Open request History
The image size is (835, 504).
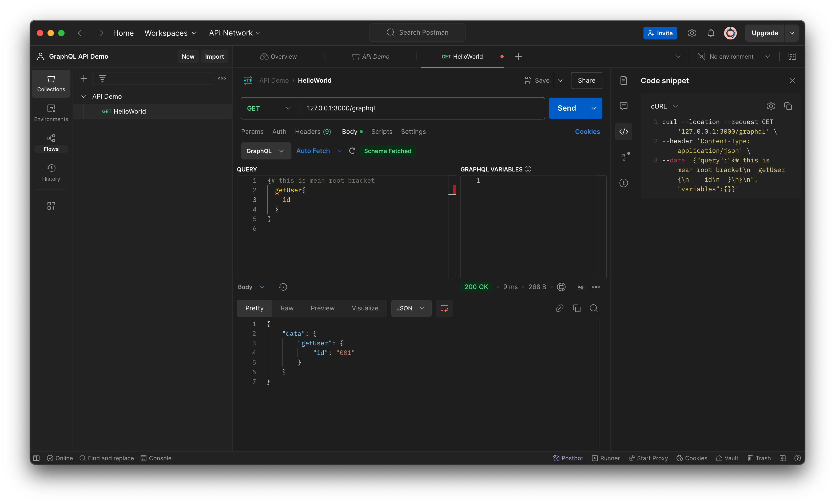(51, 173)
